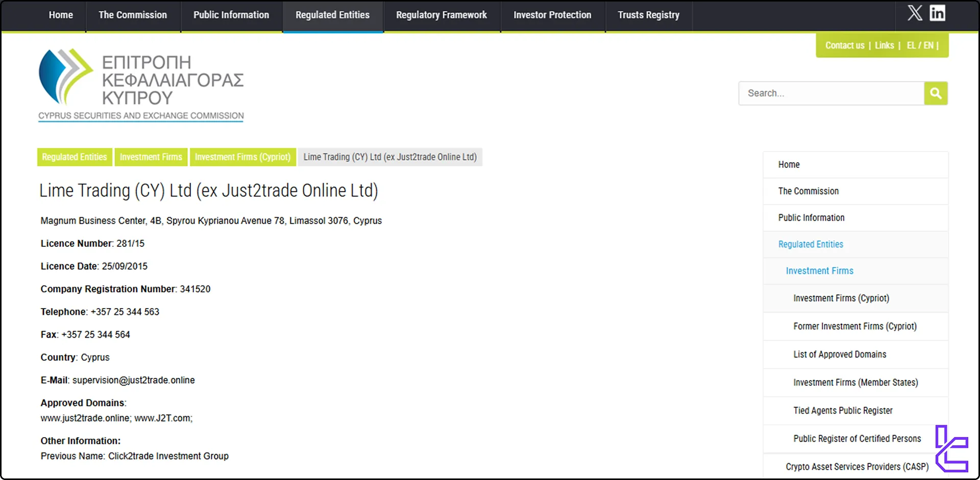Click licence date 25/09/2015

coord(125,266)
